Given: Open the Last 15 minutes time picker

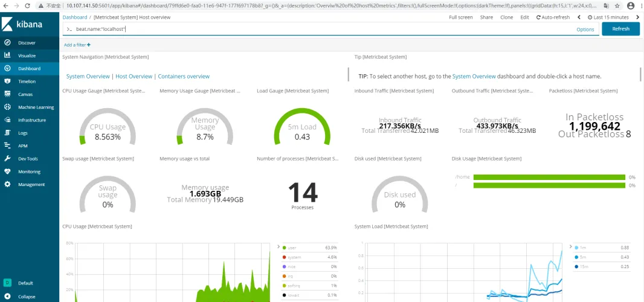Looking at the screenshot, I should click(x=611, y=18).
